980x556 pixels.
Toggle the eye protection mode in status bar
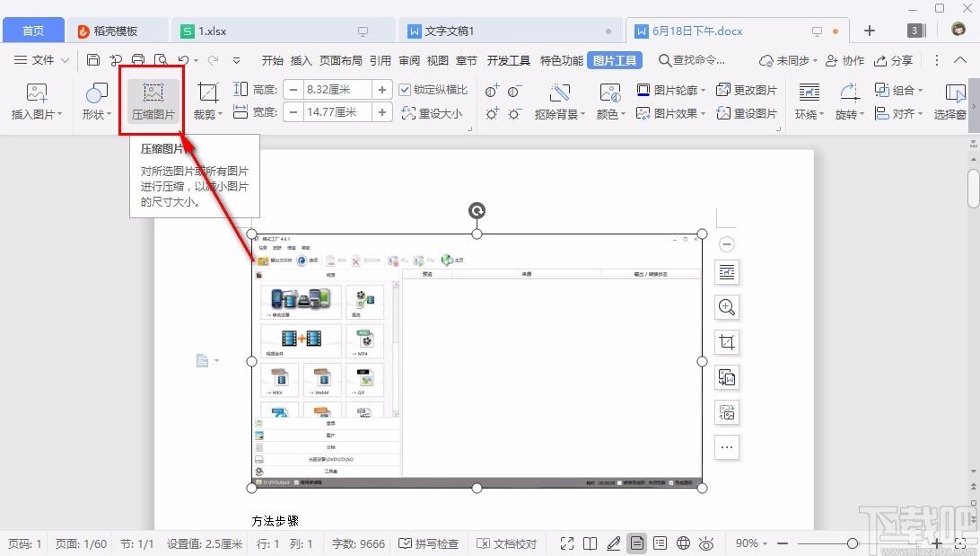click(x=706, y=543)
